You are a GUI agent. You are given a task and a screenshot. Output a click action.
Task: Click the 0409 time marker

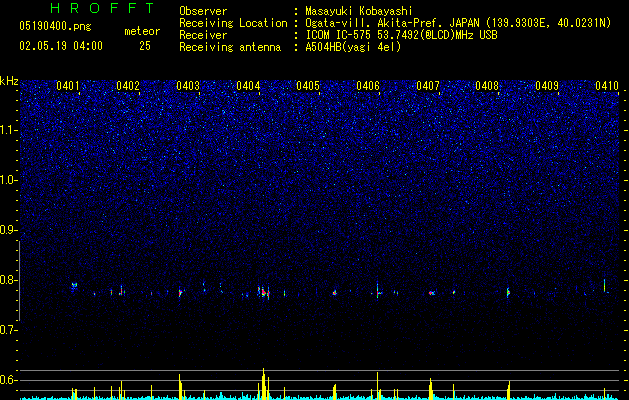(547, 86)
